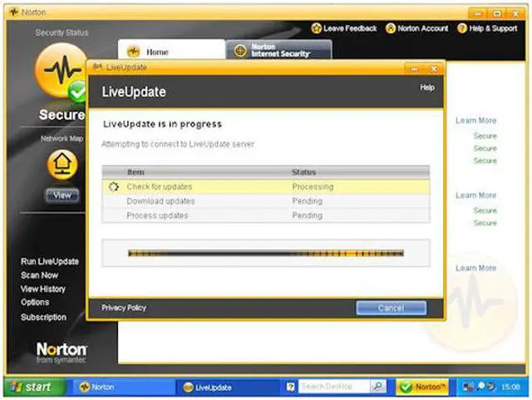Click the Leave Feedback icon
Screen dimensions: 532x400
(317, 28)
